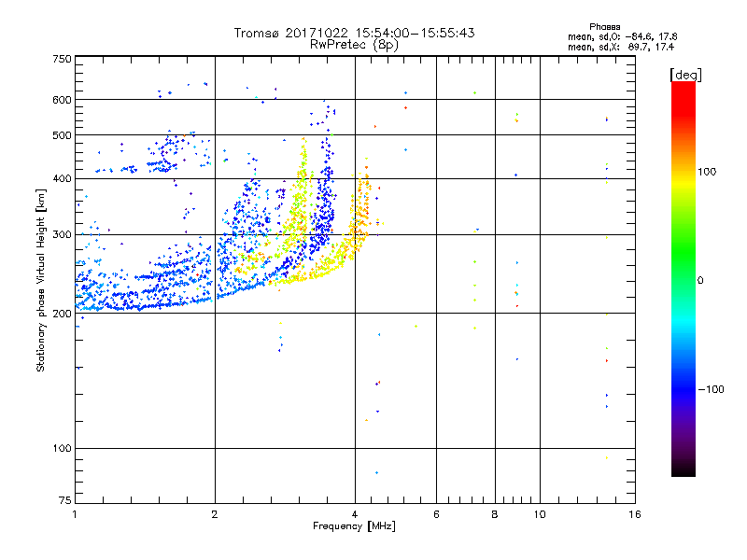Image resolution: width=747 pixels, height=560 pixels.
Task: Click the height axis "300" tick label
Action: [x=62, y=234]
